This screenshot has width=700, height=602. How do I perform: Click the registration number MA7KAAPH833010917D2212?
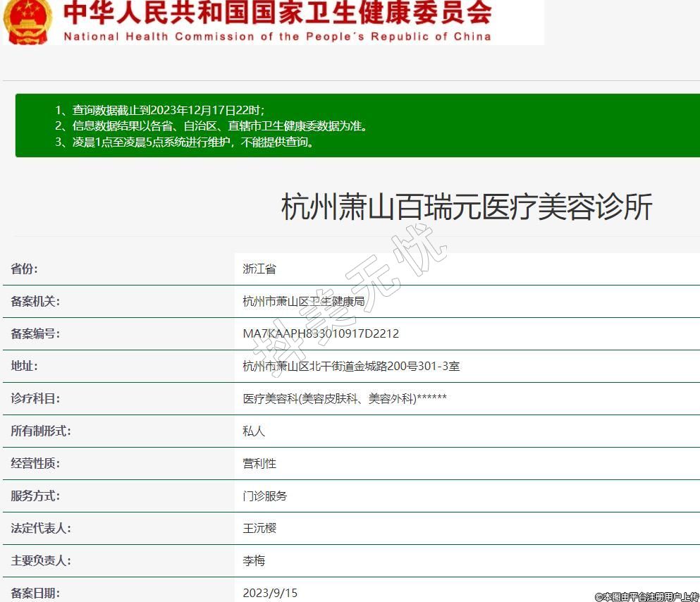tap(321, 333)
